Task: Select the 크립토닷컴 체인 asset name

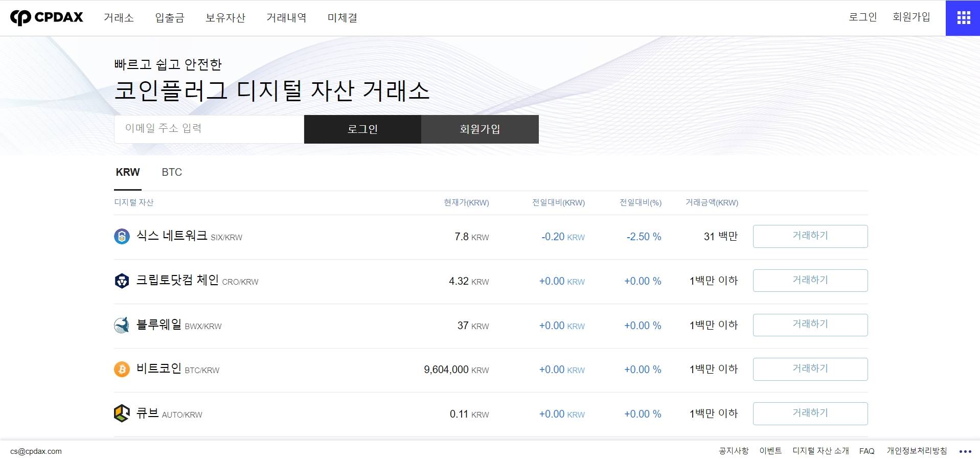Action: click(177, 280)
